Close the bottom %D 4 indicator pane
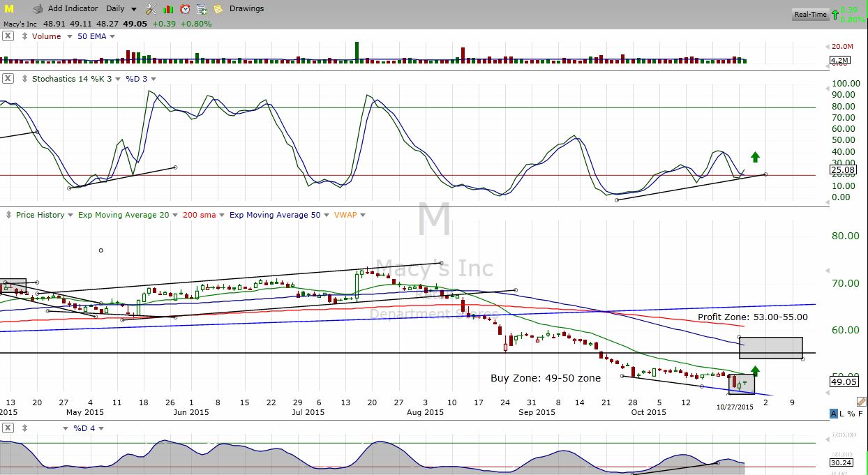 point(8,428)
